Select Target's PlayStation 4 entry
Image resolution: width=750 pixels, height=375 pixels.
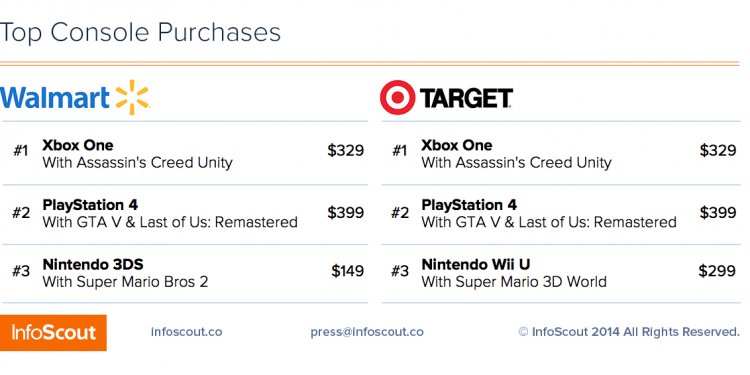561,214
